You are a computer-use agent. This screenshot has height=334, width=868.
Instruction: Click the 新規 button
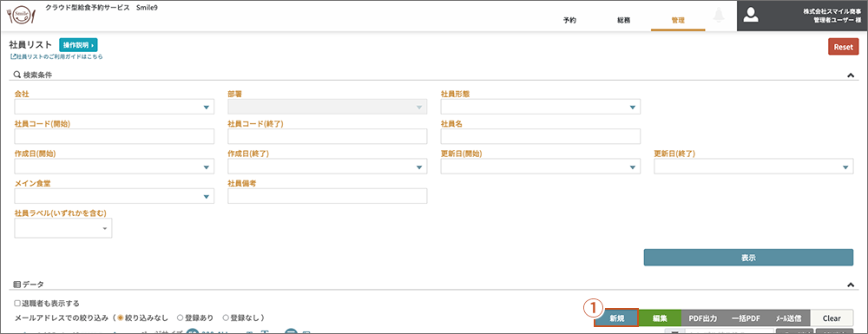[x=616, y=318]
